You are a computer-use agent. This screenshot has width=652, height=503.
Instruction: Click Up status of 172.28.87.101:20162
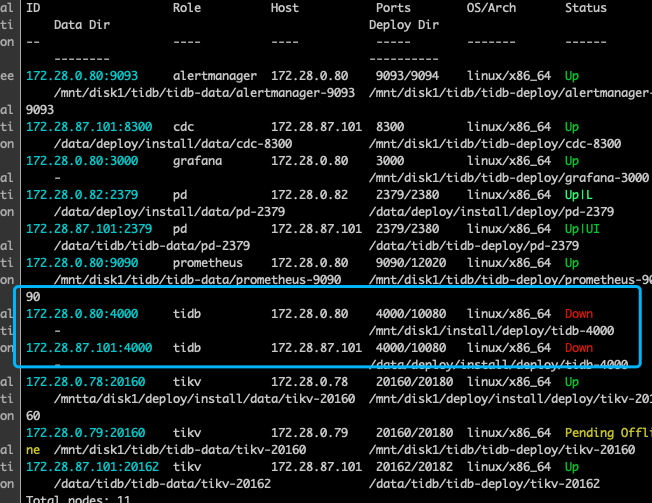pos(572,468)
